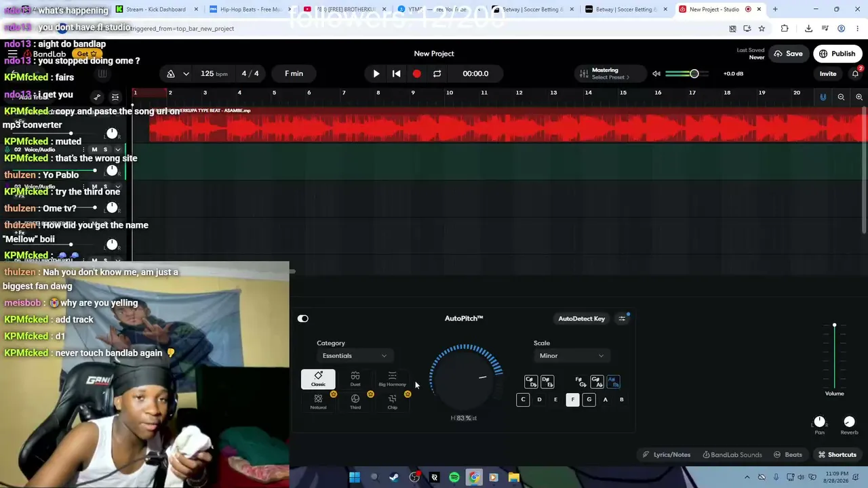Toggle the C#/Db note key
The image size is (868, 488).
531,382
